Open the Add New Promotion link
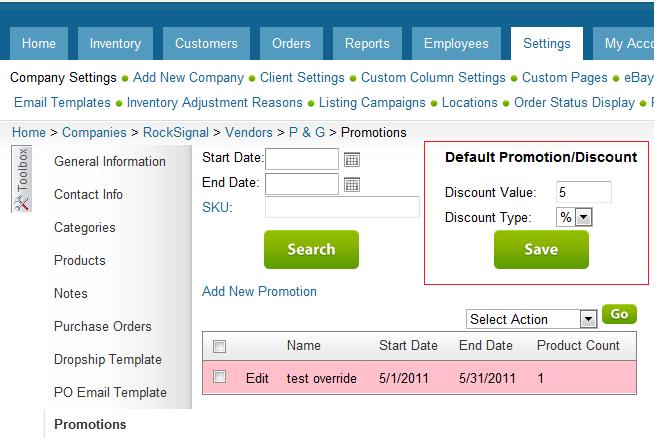The image size is (656, 441). click(259, 291)
